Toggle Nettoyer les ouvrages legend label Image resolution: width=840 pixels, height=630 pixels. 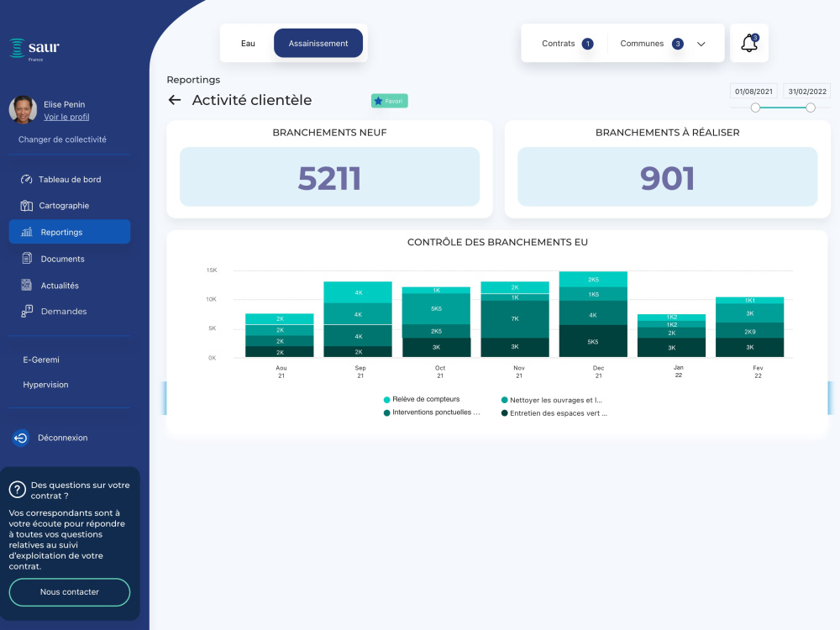pos(556,400)
